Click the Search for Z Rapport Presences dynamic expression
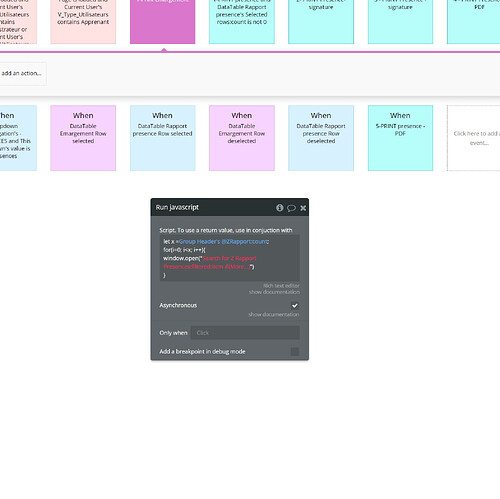 pos(210,262)
